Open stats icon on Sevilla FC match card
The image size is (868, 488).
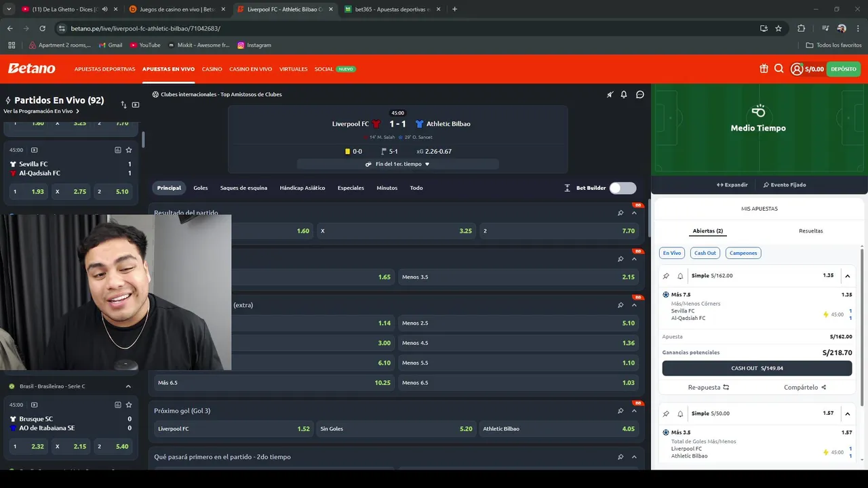click(118, 150)
